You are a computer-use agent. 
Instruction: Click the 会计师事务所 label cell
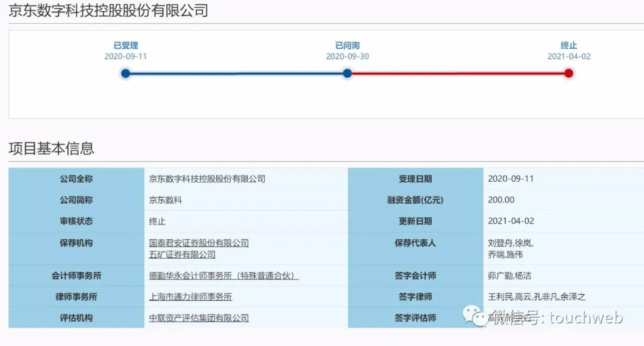pyautogui.click(x=76, y=276)
